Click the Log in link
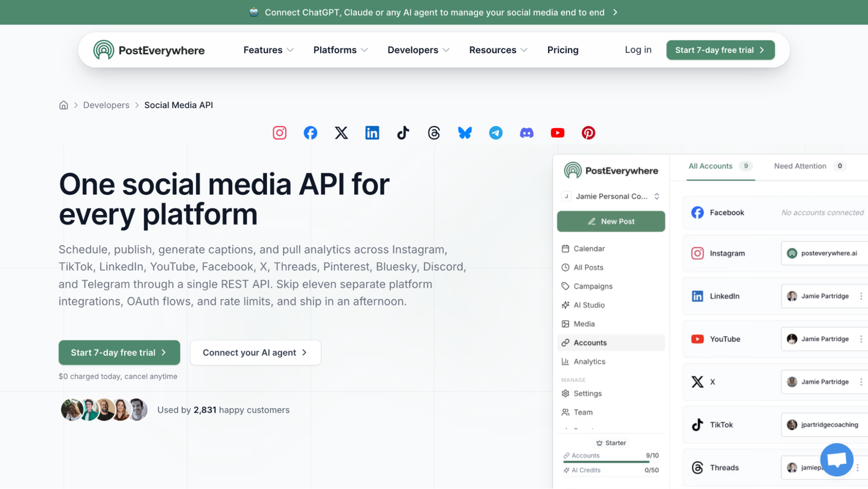 pyautogui.click(x=638, y=50)
